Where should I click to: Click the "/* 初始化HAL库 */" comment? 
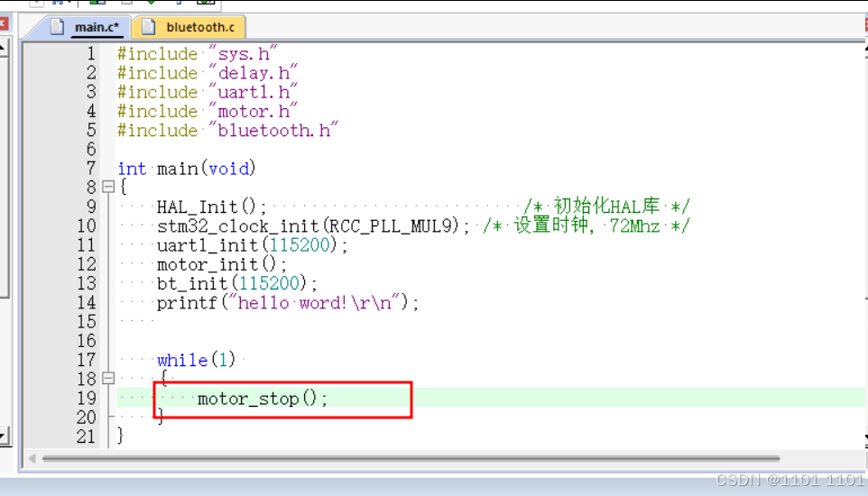click(606, 207)
